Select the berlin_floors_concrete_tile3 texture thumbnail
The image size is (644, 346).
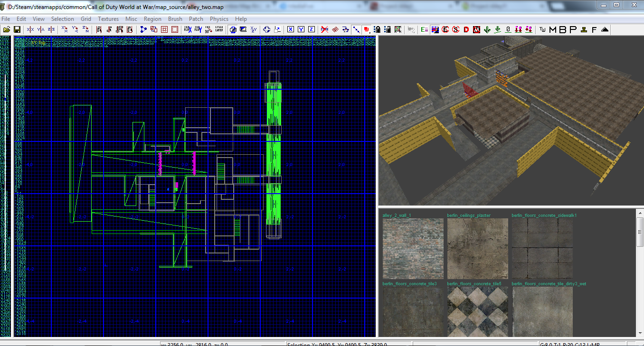point(413,311)
